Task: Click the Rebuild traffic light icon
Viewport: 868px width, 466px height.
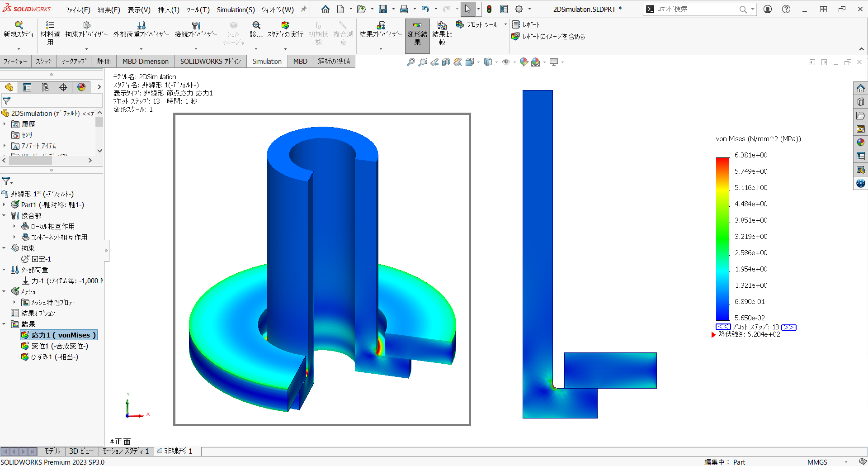Action: [x=489, y=9]
